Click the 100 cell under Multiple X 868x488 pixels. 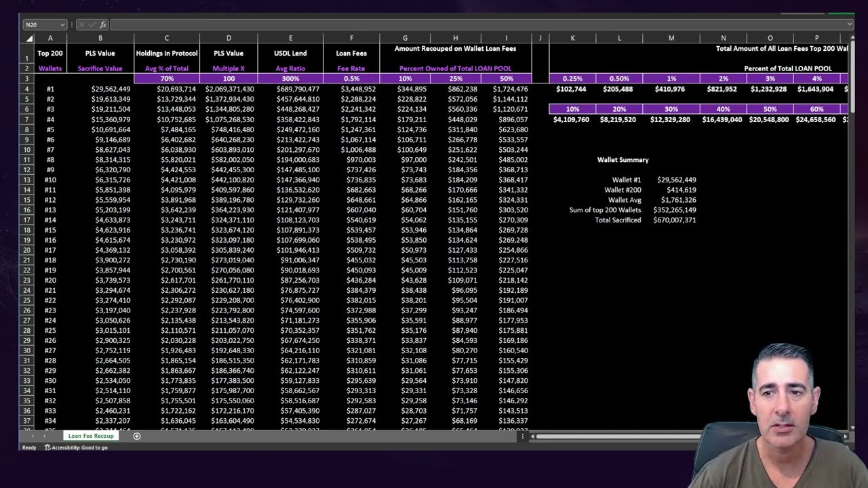[229, 79]
